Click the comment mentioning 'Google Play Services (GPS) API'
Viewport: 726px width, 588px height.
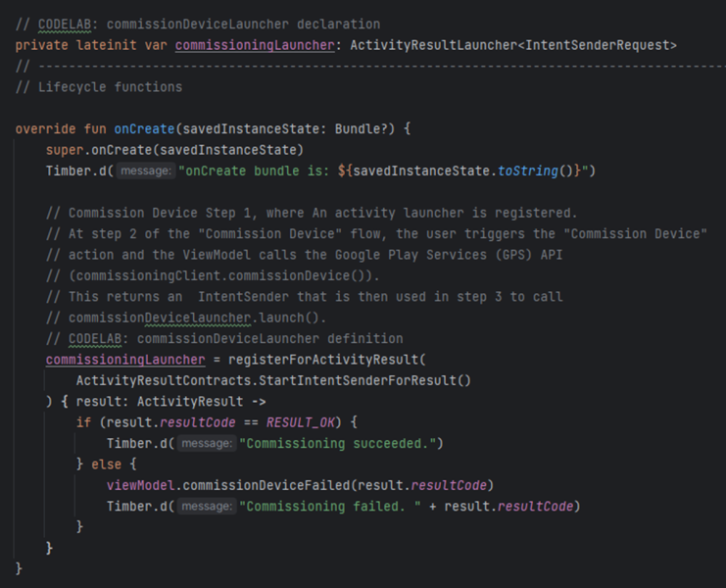coord(304,255)
